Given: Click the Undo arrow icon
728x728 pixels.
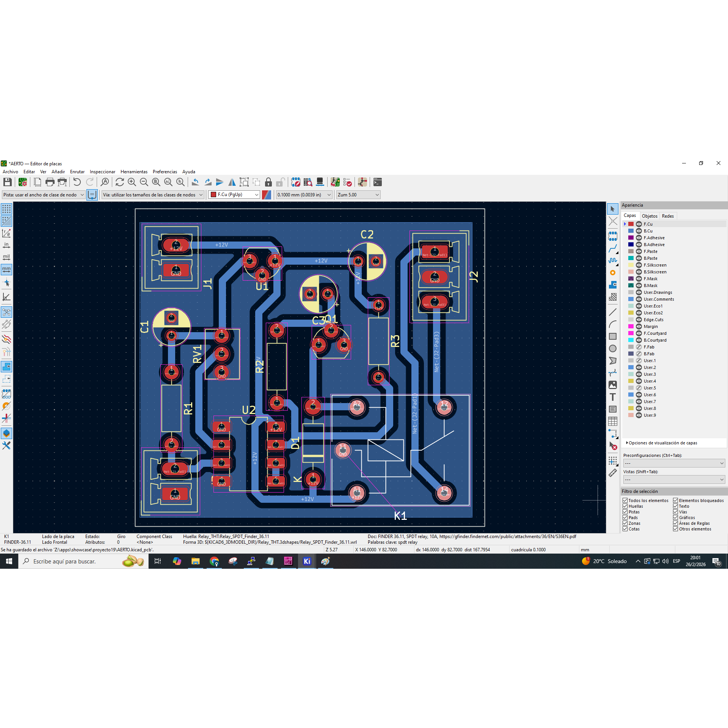Looking at the screenshot, I should 77,182.
